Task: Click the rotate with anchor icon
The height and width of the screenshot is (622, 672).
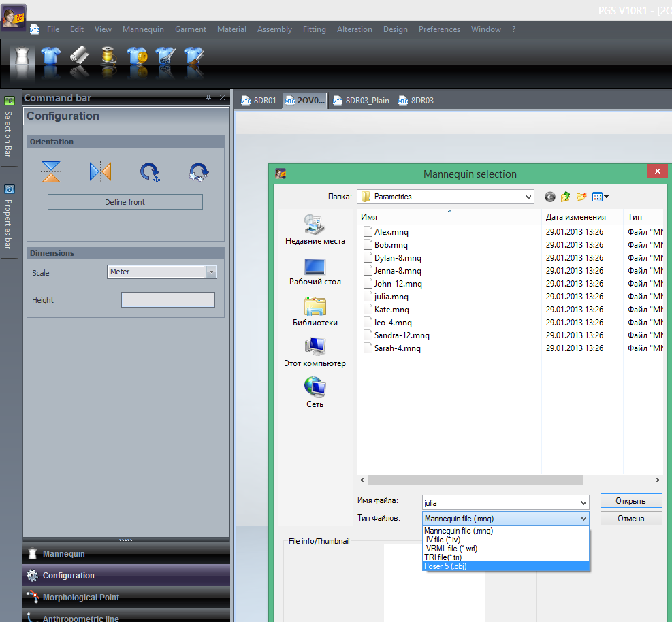Action: point(150,171)
